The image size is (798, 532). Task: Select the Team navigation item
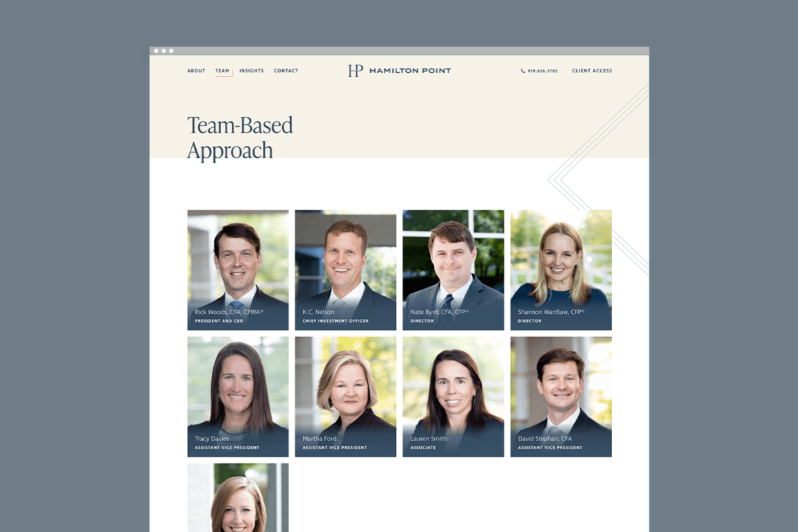click(222, 70)
